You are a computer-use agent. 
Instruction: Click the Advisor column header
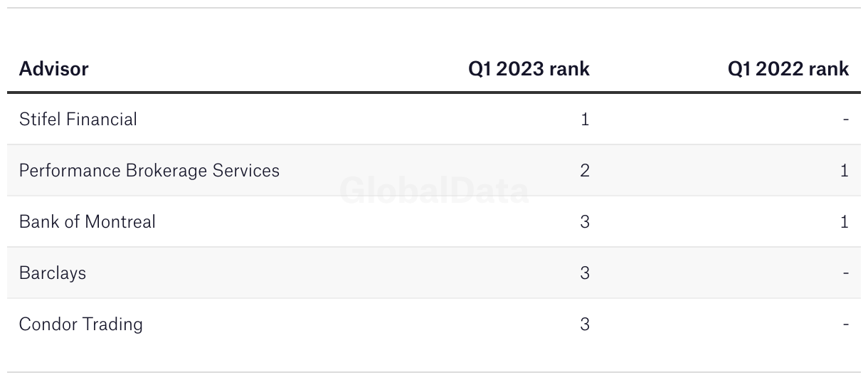coord(54,68)
